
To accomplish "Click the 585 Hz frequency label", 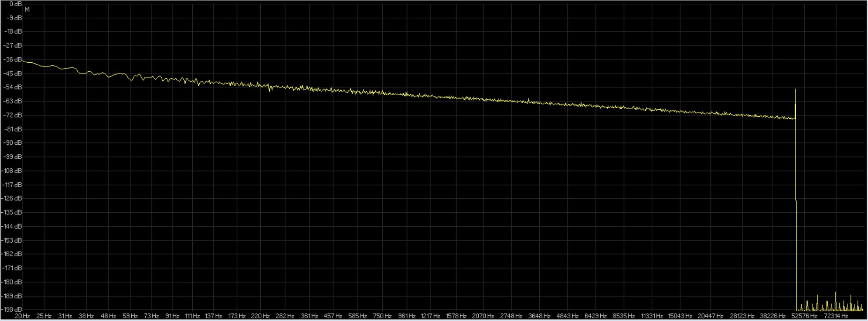I will pos(357,316).
